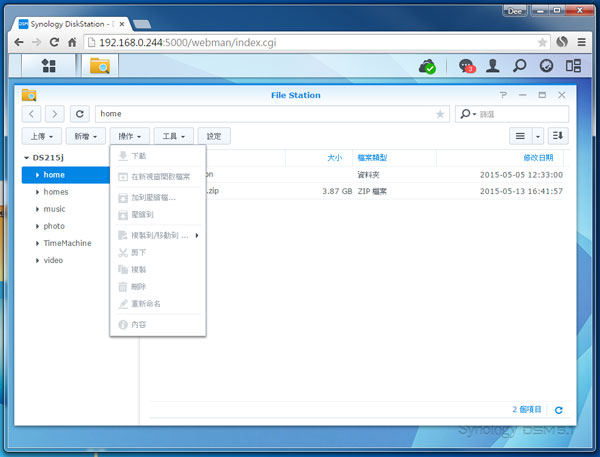Viewport: 600px width, 457px height.
Task: Click the sort order icon in toolbar
Action: [557, 135]
